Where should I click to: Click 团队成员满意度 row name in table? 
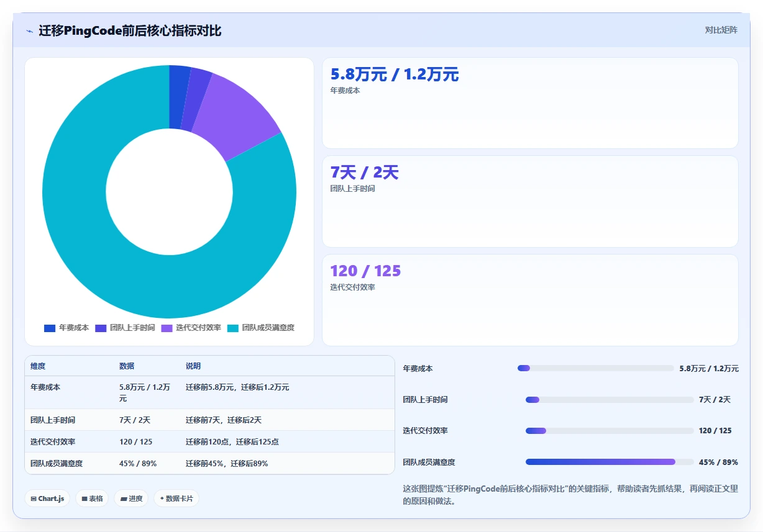(x=57, y=464)
